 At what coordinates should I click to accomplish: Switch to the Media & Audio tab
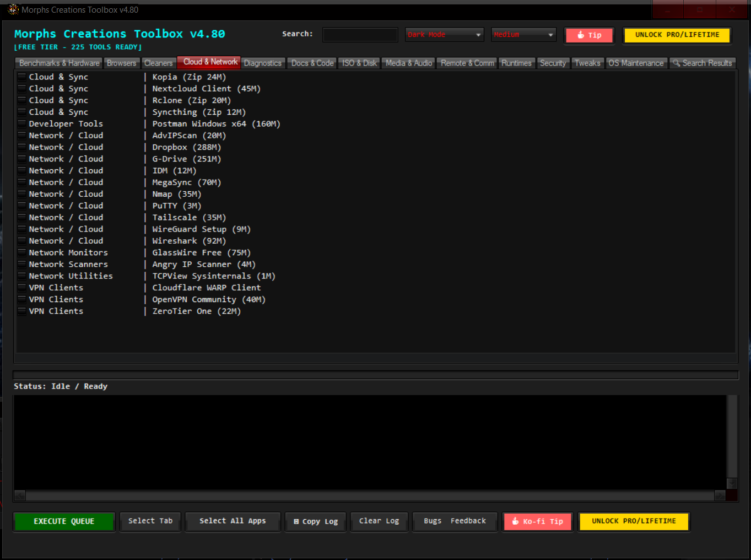[409, 63]
